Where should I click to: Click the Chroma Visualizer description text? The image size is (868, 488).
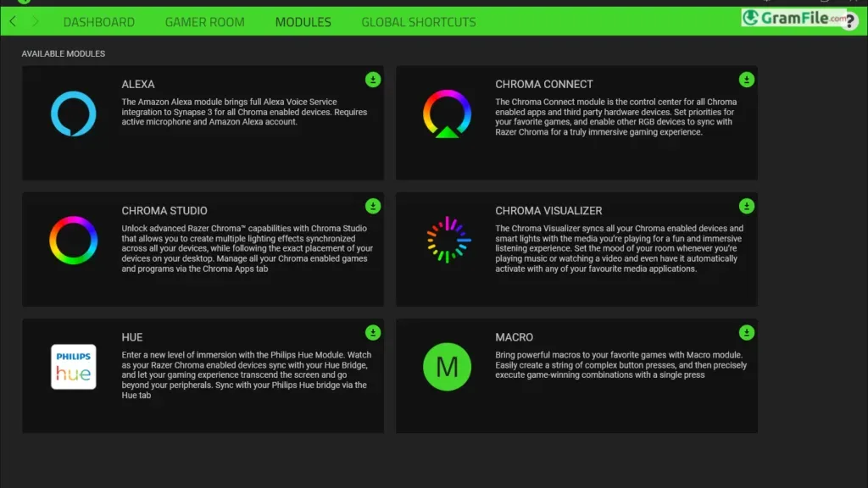620,248
